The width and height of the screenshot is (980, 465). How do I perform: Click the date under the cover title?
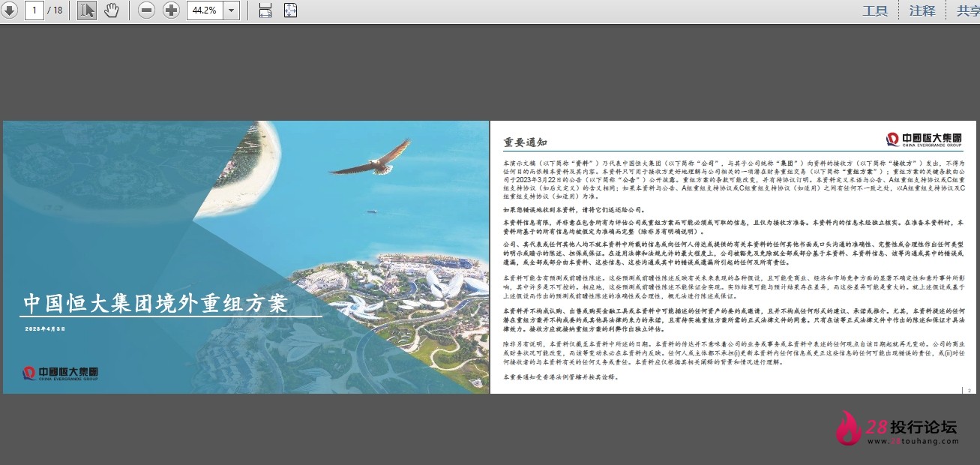point(45,329)
